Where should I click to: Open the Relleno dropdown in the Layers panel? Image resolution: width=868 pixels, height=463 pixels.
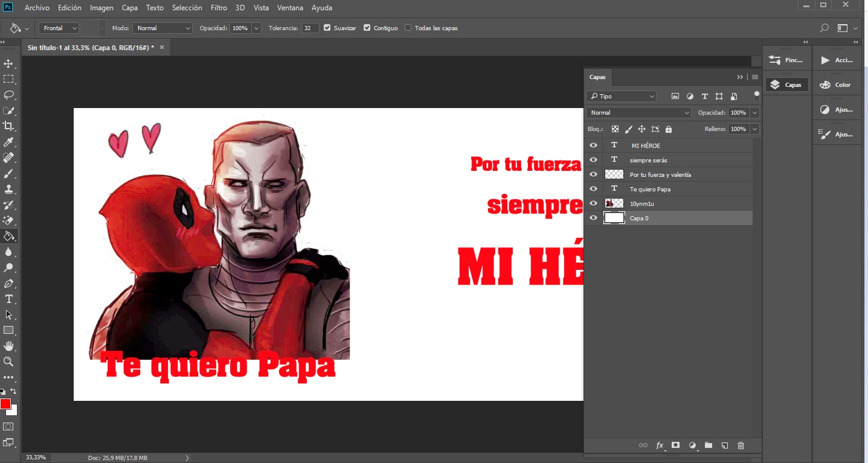754,129
